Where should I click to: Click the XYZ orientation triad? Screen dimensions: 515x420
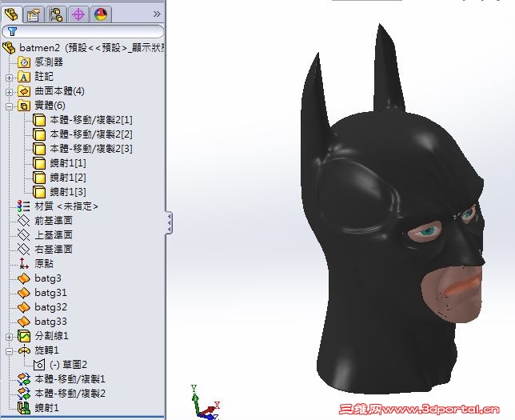tap(205, 402)
